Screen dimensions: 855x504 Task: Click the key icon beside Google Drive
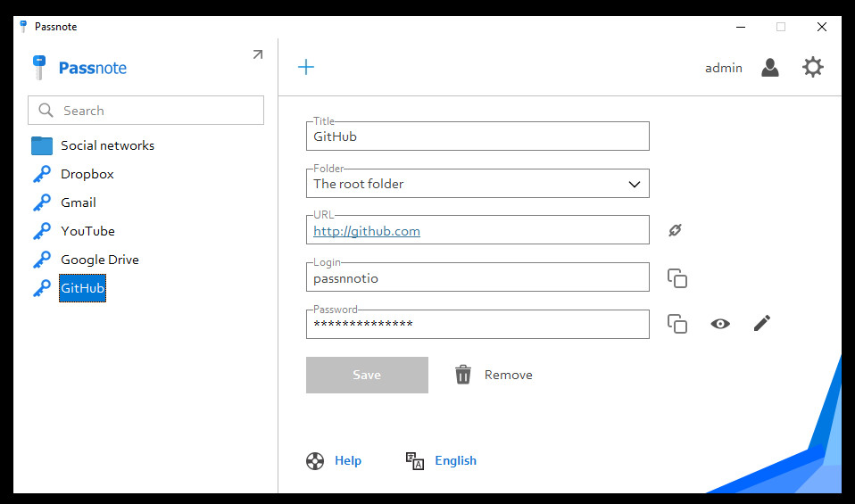point(41,260)
